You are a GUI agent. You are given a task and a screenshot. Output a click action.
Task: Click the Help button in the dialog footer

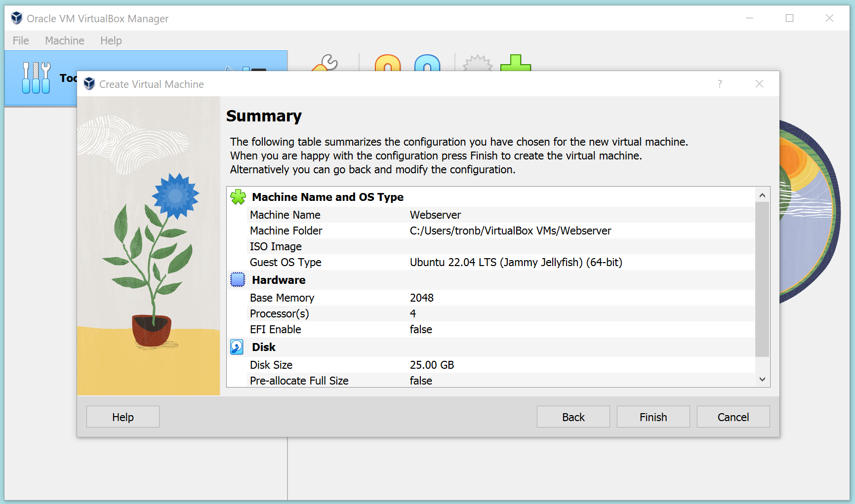[123, 417]
